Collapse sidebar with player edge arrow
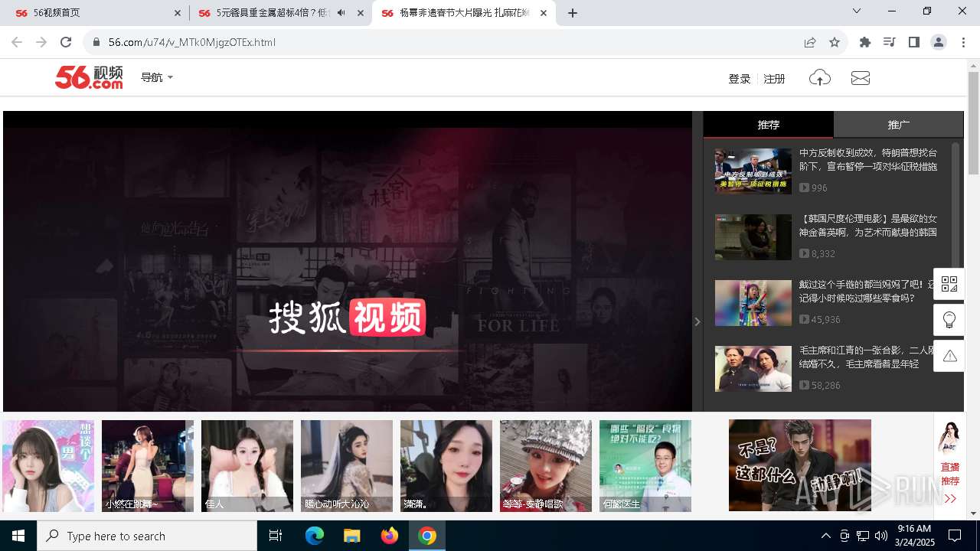 pos(697,321)
